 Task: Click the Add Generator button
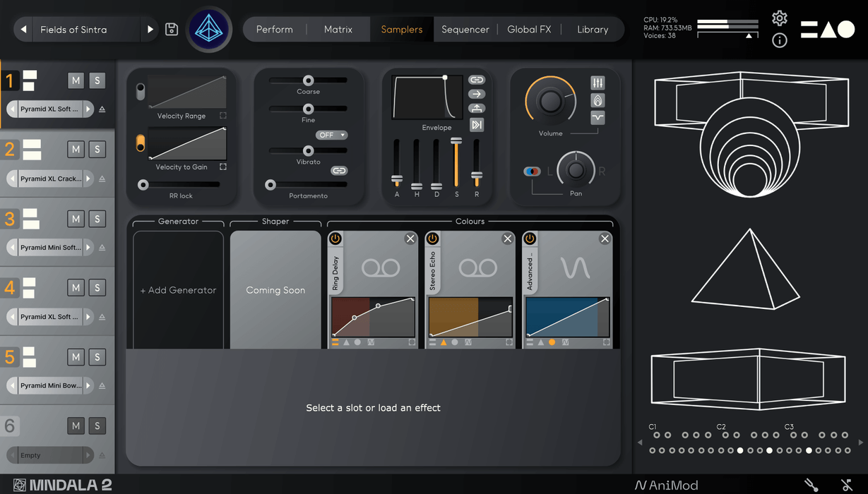(x=178, y=290)
